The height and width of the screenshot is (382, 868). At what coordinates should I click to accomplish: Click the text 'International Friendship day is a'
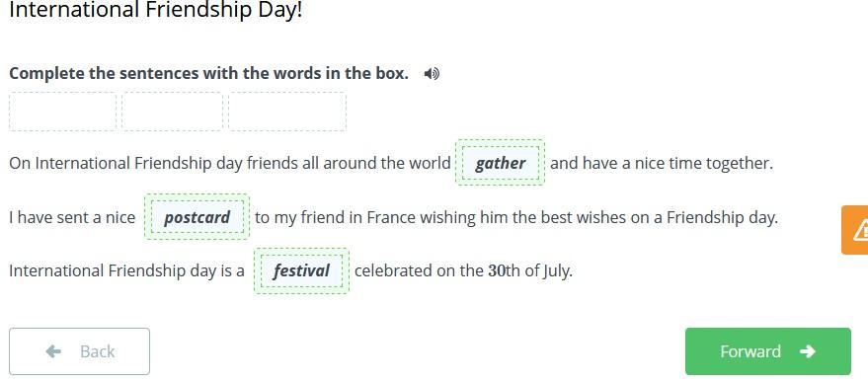click(x=126, y=271)
